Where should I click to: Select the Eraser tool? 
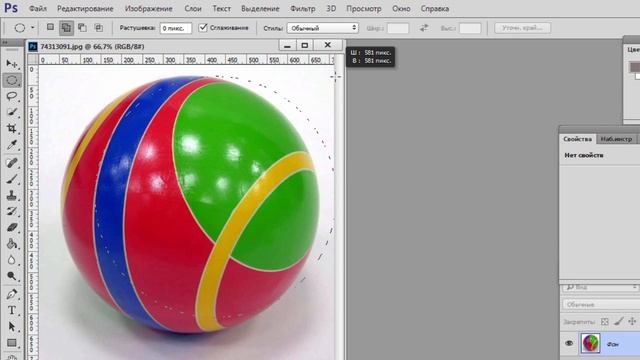click(12, 227)
